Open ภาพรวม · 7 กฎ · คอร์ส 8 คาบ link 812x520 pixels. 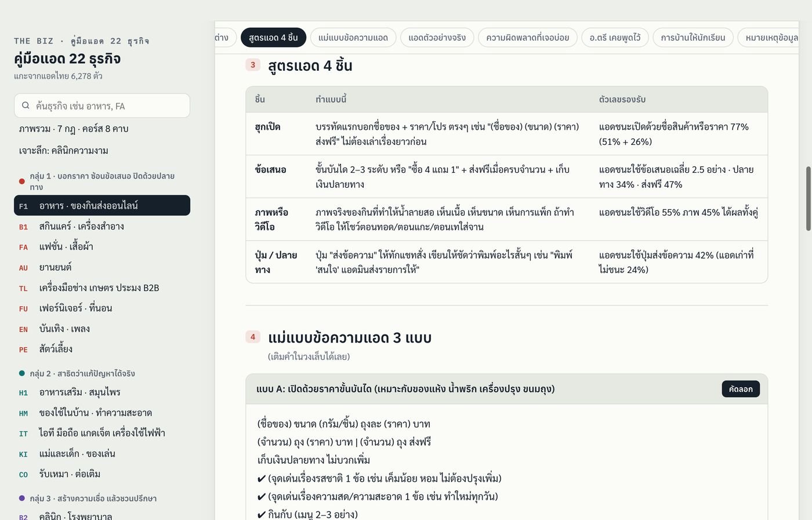(x=102, y=129)
